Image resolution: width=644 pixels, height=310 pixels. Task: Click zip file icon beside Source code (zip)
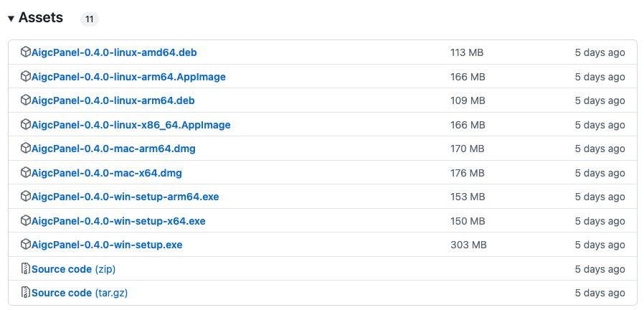tap(26, 269)
